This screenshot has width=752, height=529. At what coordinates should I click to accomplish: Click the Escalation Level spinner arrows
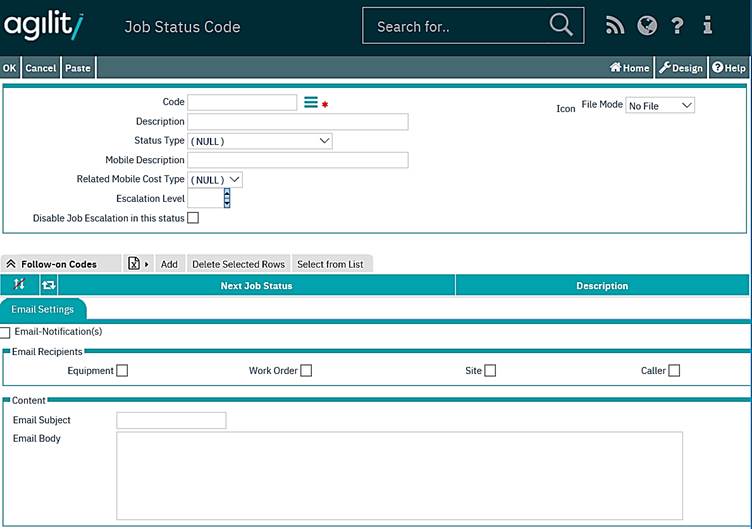tap(227, 198)
